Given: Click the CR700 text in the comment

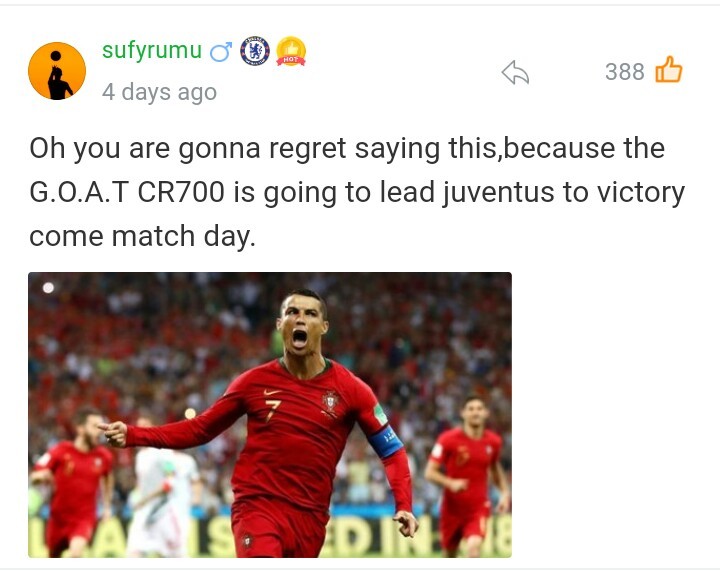Looking at the screenshot, I should pos(181,192).
